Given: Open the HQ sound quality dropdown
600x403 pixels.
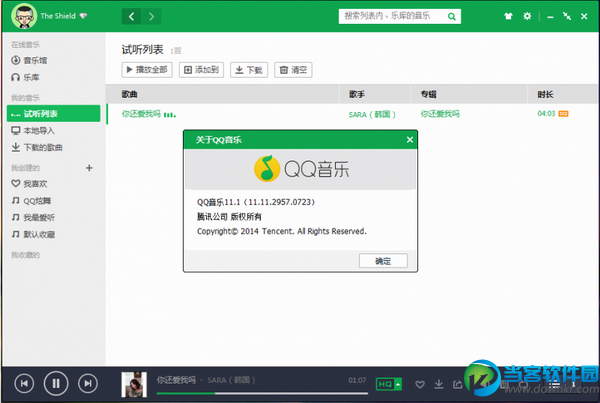Looking at the screenshot, I should 389,384.
